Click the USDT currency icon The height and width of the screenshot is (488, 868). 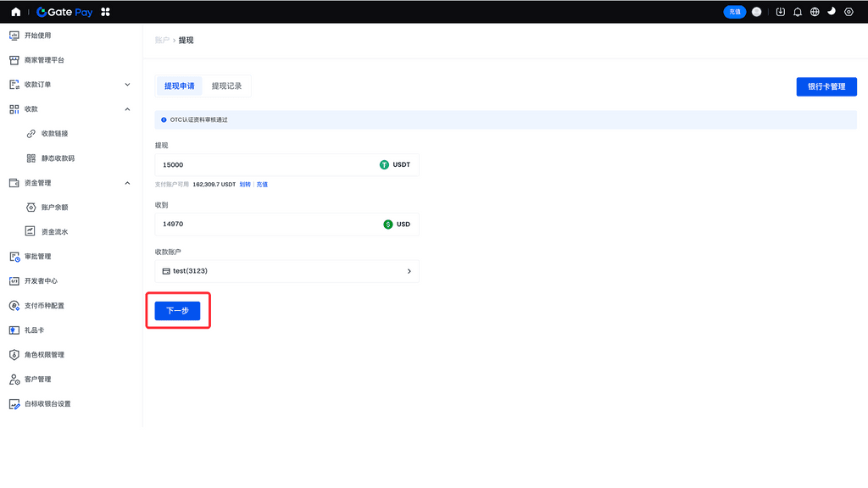click(384, 165)
